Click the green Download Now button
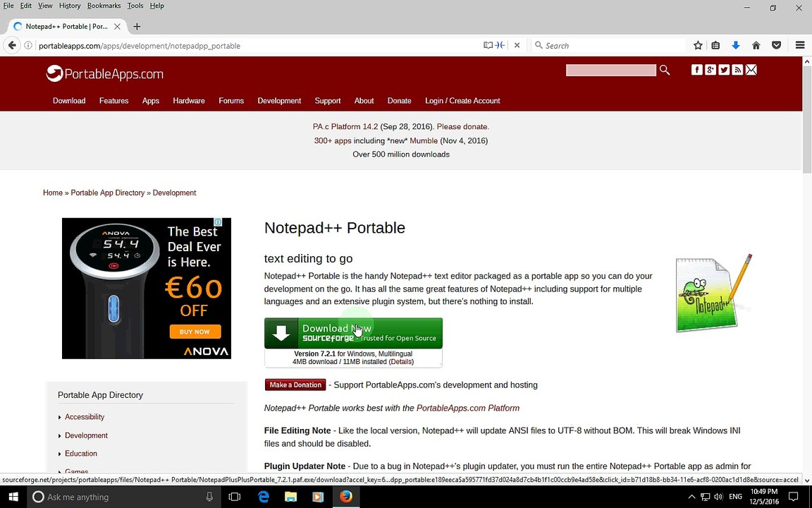The image size is (812, 508). [x=353, y=333]
